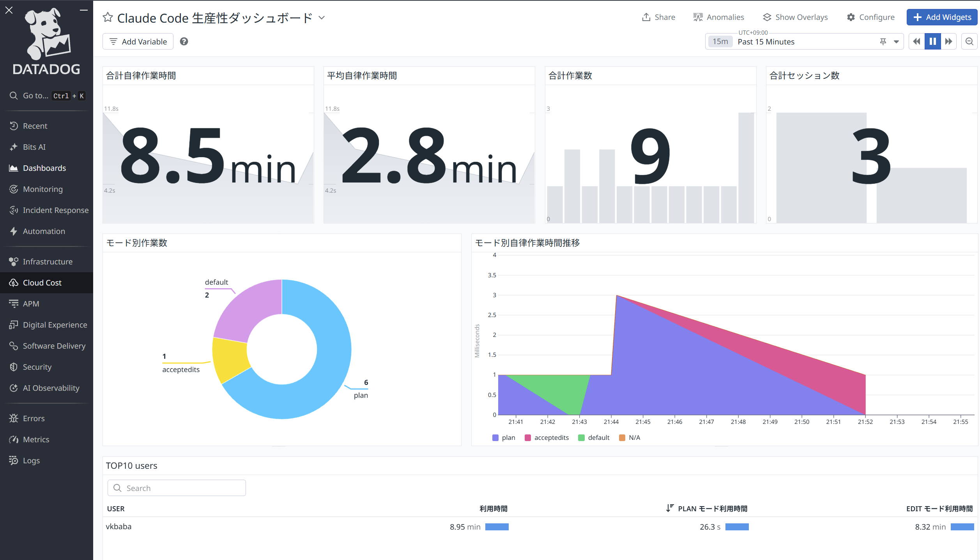
Task: Open Cloud Cost in sidebar
Action: (x=42, y=283)
